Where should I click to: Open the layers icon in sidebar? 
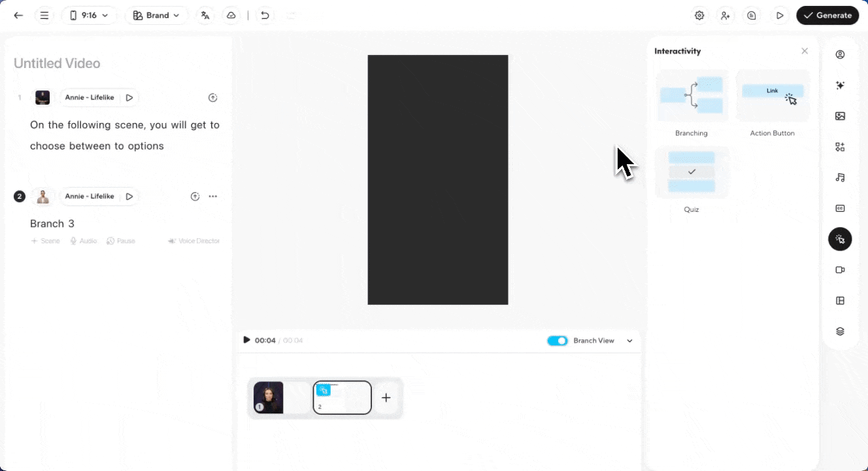point(840,332)
